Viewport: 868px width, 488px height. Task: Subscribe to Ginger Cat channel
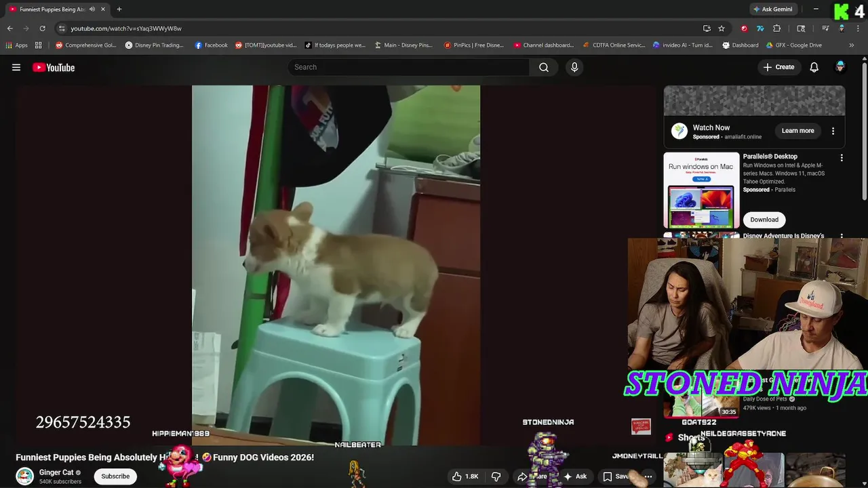point(115,476)
